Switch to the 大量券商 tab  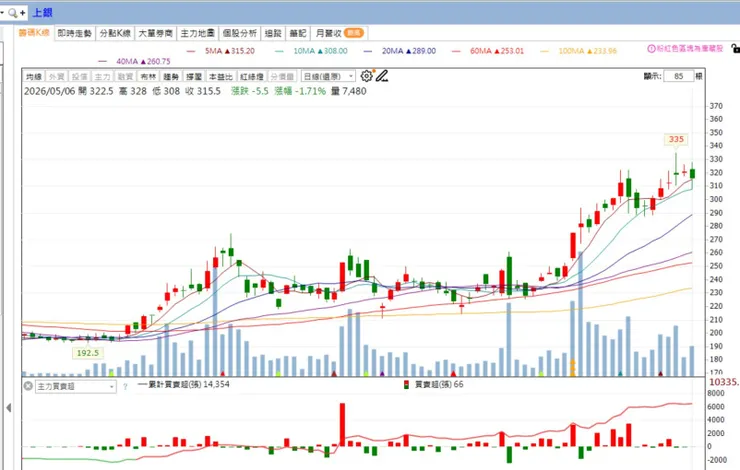(x=155, y=33)
